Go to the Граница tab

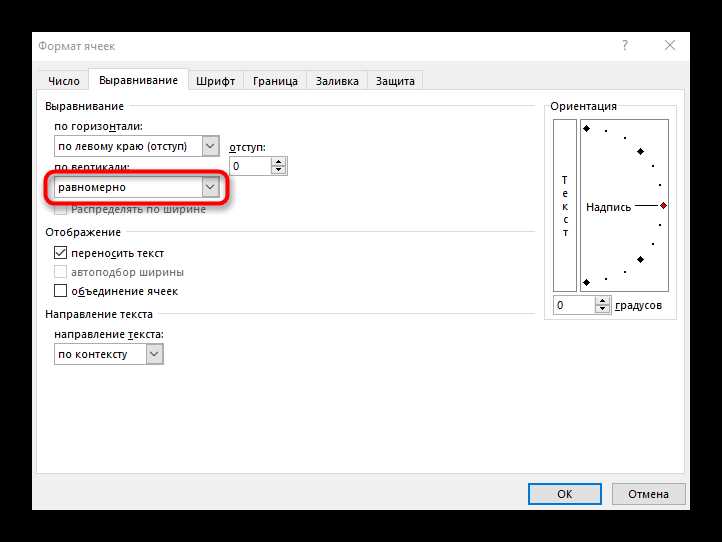coord(275,81)
